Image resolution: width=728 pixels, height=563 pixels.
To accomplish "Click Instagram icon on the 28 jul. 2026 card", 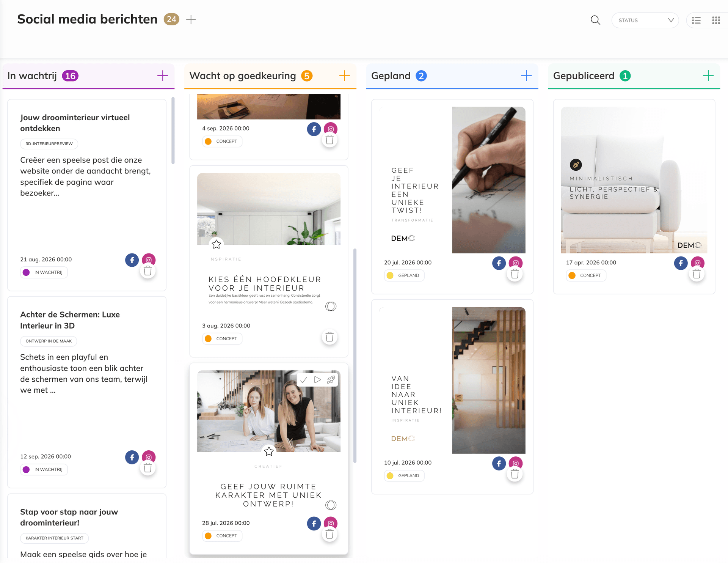I will (331, 523).
